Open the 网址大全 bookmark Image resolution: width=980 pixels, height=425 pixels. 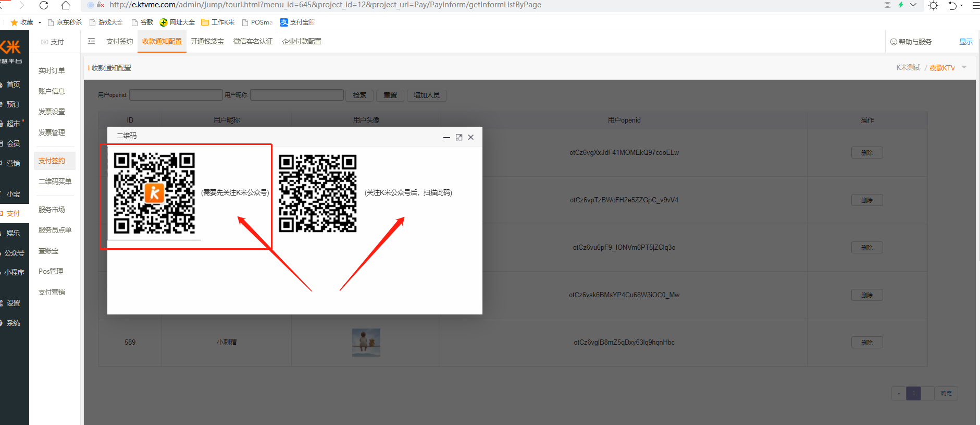177,22
